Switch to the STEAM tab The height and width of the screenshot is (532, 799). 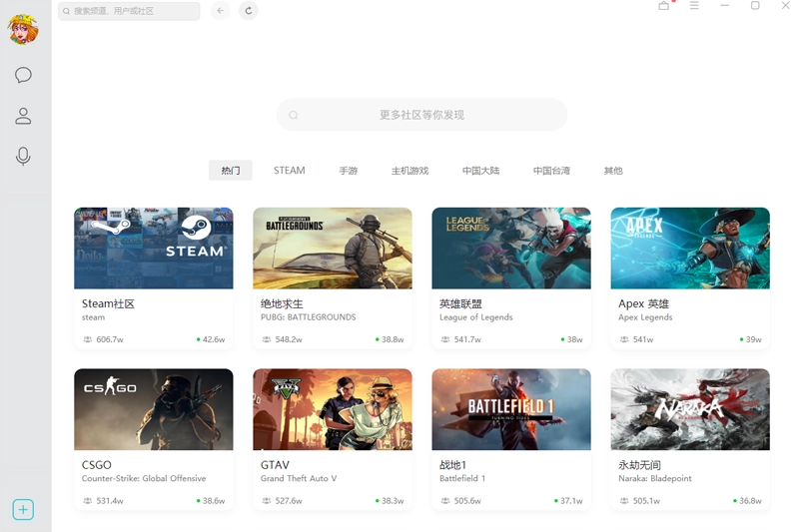point(290,171)
